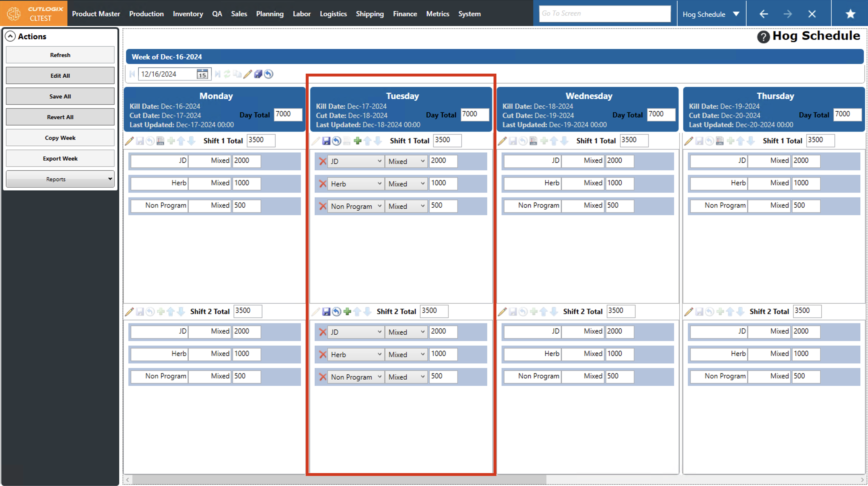868x486 pixels.
Task: Click the favorites star icon
Action: click(850, 14)
